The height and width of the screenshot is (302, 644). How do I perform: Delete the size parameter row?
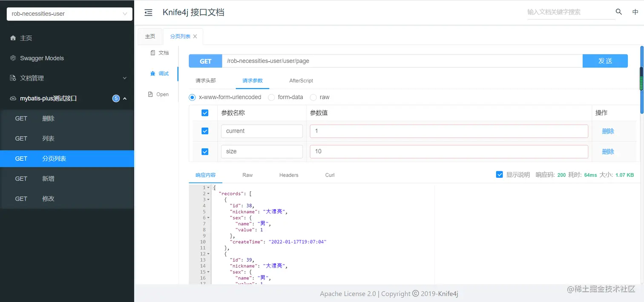608,151
